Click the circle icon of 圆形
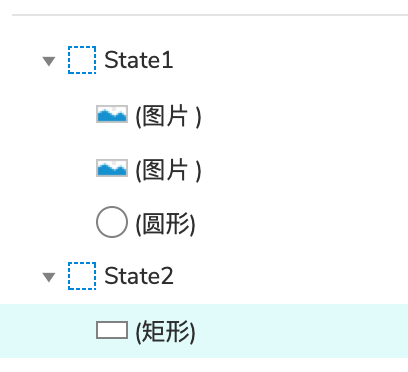Viewport: 408px width, 372px height. click(112, 222)
